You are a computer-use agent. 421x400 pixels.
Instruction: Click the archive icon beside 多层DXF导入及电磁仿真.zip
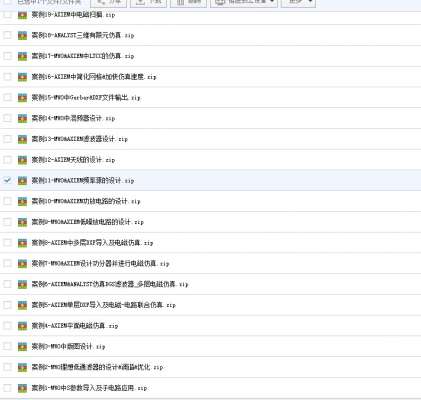coord(22,243)
